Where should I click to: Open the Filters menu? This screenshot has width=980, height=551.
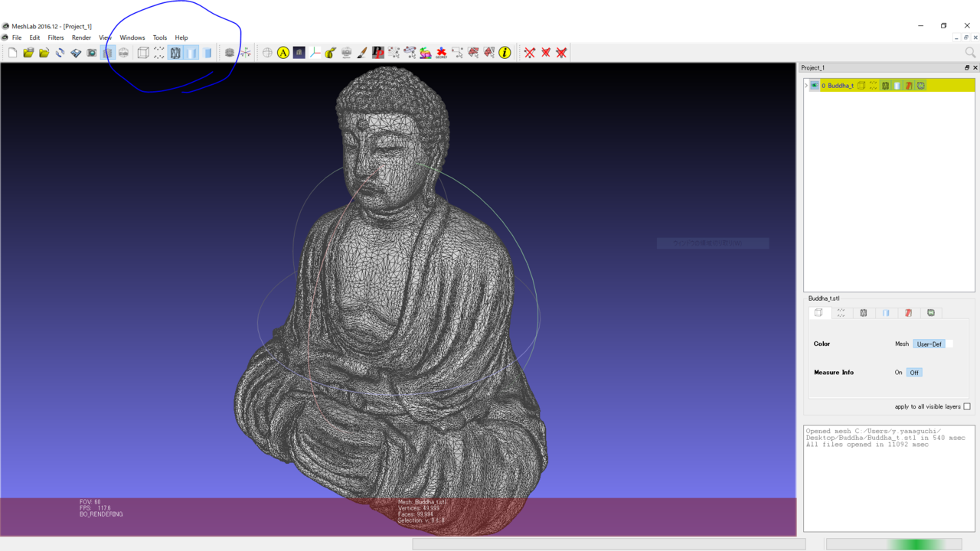click(x=56, y=37)
